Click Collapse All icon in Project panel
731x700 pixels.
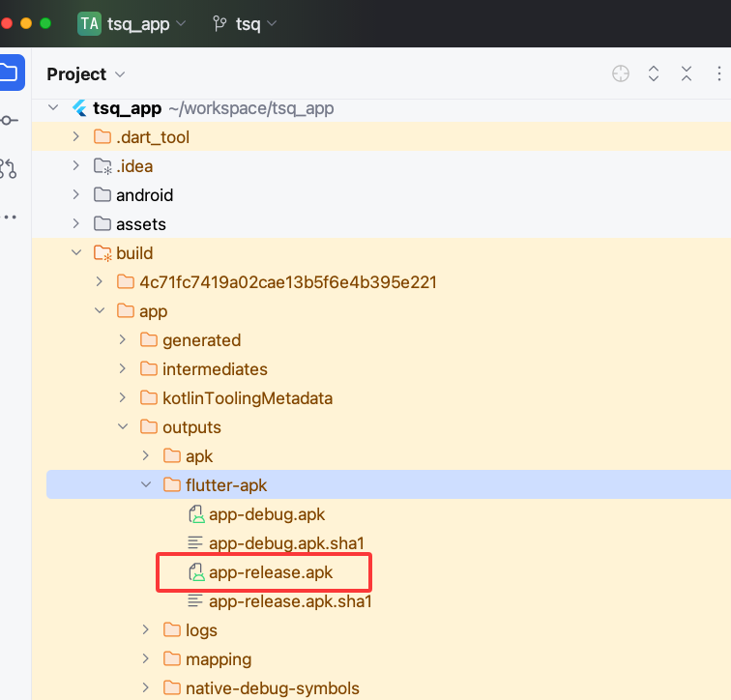click(x=687, y=74)
